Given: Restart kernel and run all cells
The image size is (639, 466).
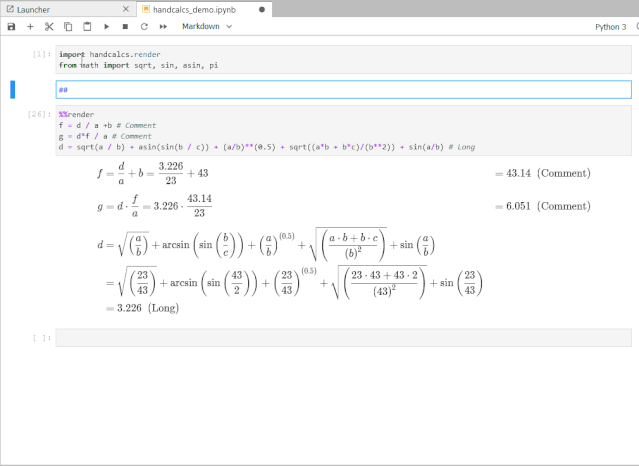Looking at the screenshot, I should click(x=162, y=27).
